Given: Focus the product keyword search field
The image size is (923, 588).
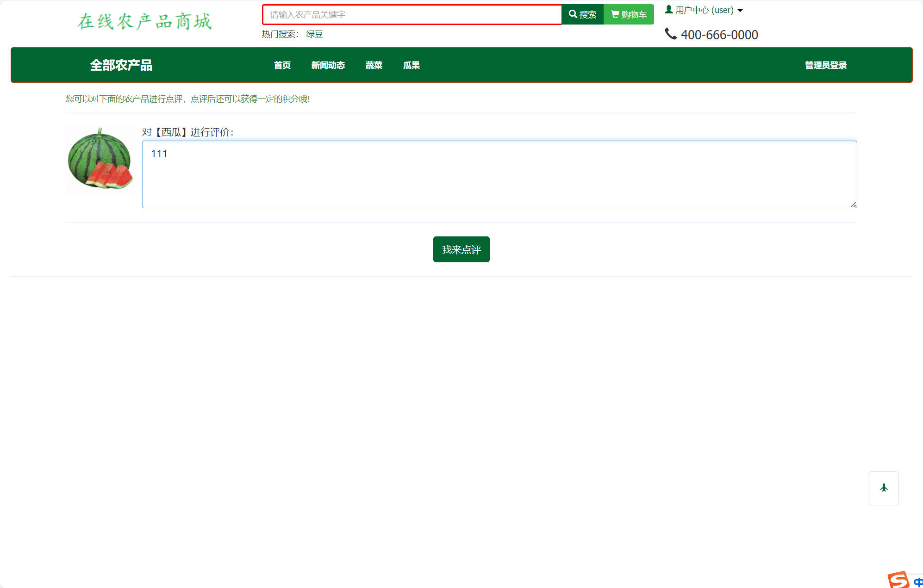Looking at the screenshot, I should 412,15.
